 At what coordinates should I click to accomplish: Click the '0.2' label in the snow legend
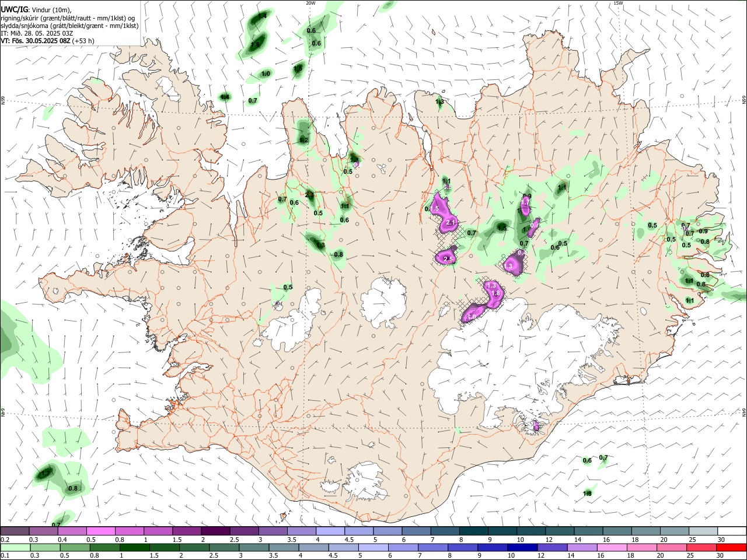5,540
